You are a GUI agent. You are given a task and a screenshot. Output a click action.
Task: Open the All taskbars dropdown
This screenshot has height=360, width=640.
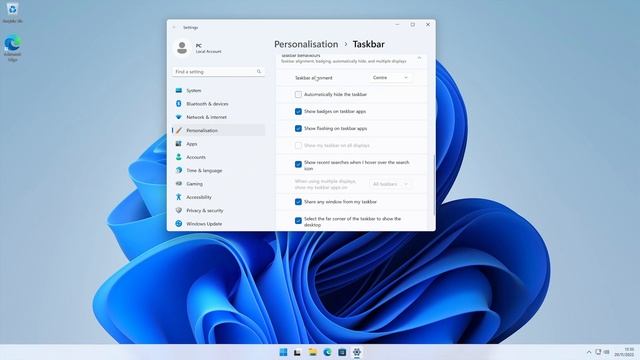[x=390, y=184]
